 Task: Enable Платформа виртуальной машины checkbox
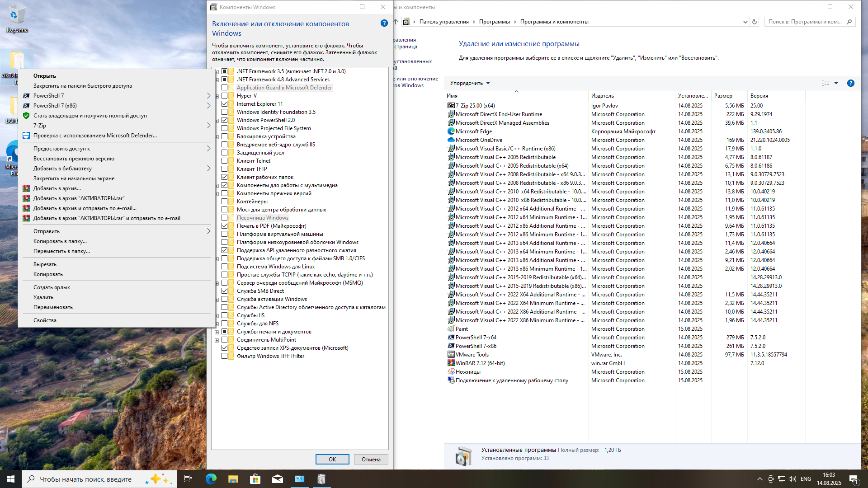click(x=225, y=234)
